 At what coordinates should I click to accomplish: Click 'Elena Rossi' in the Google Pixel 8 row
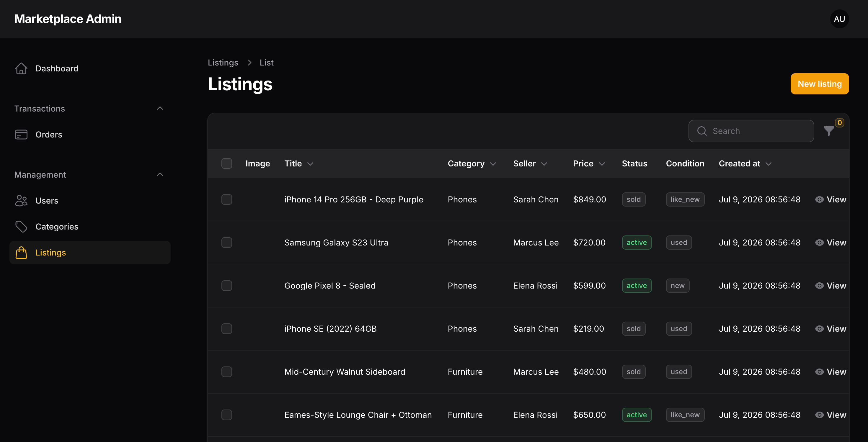point(535,285)
